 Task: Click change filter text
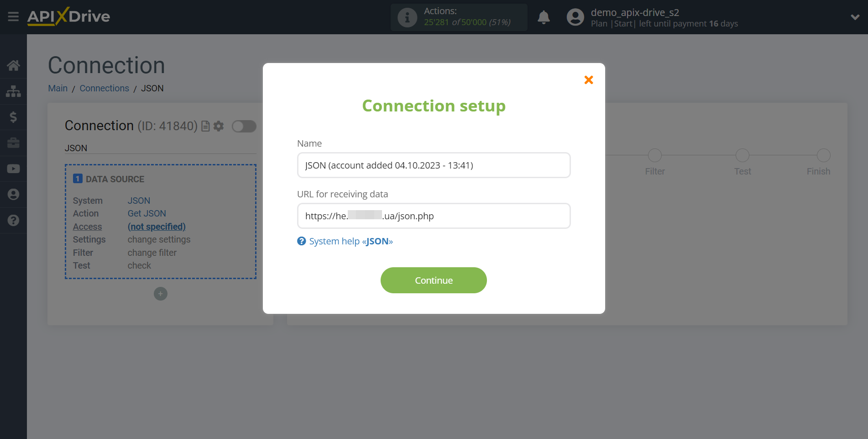(x=152, y=253)
